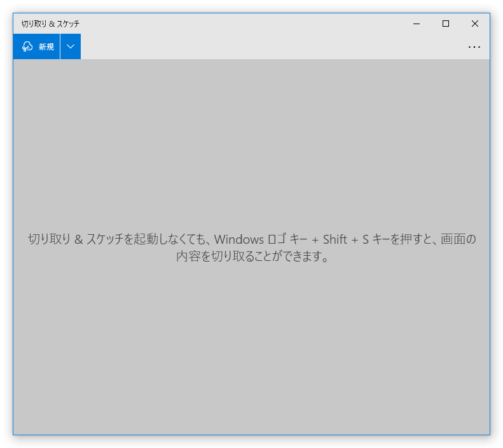
Task: Click the snip icon beside 新規
Action: [27, 46]
